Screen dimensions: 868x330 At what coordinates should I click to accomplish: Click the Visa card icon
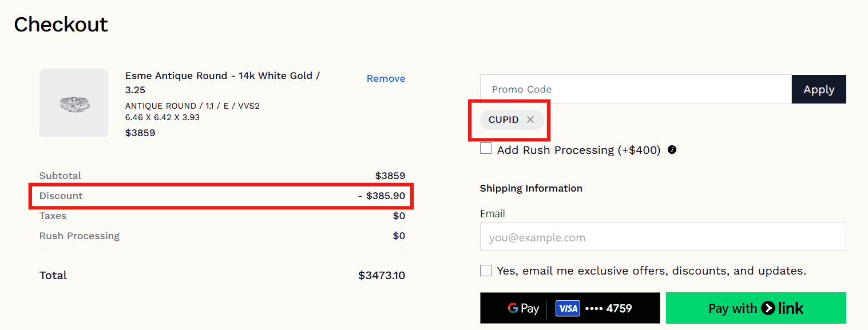click(568, 308)
